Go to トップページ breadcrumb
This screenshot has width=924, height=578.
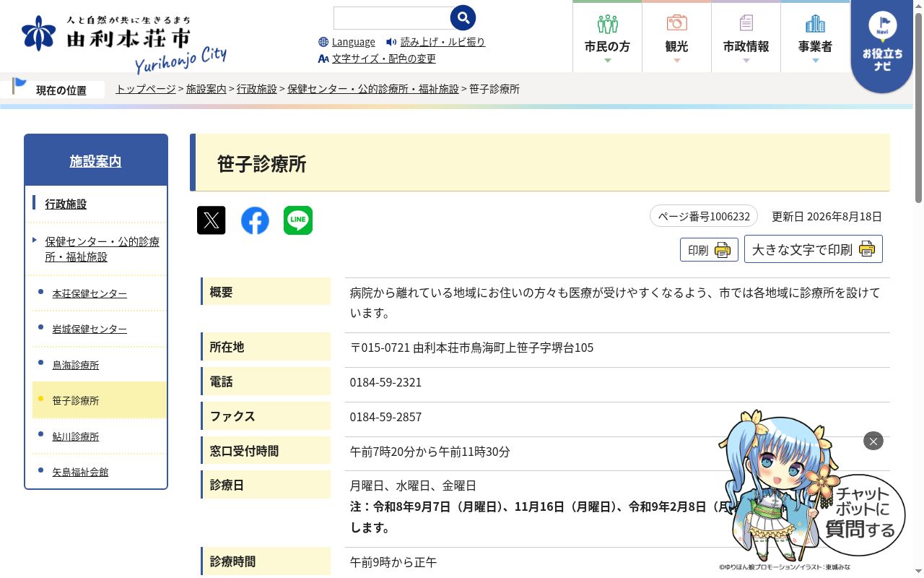(145, 89)
